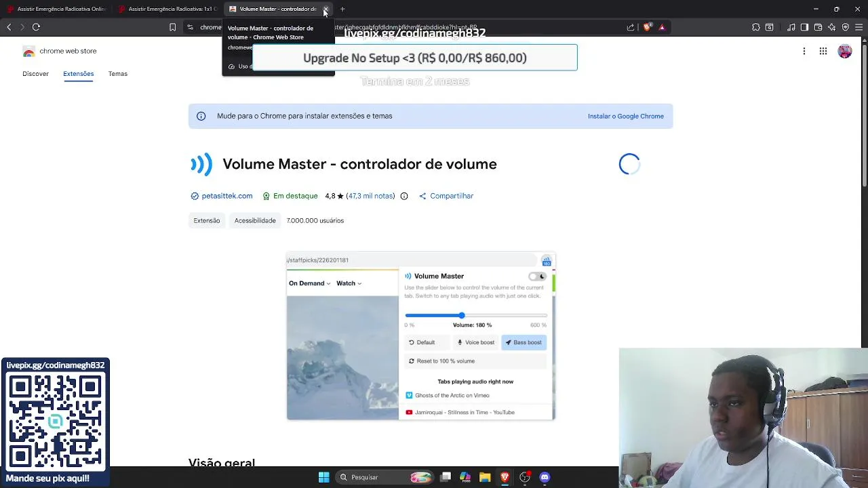
Task: Click the Brave browser taskbar icon
Action: (505, 477)
